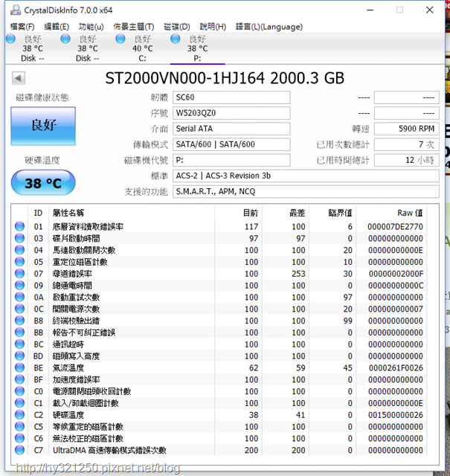The image size is (450, 476).
Task: Click status icon for attribute 07
Action: pos(20,274)
